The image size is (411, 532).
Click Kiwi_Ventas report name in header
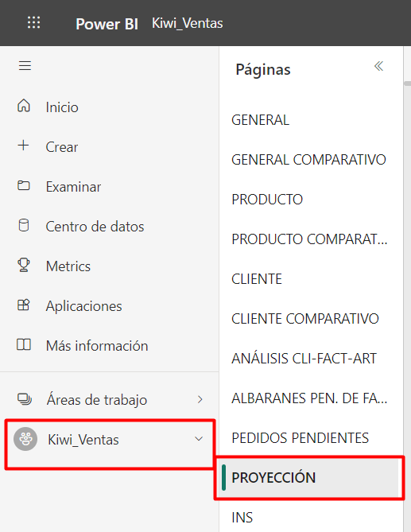coord(187,23)
